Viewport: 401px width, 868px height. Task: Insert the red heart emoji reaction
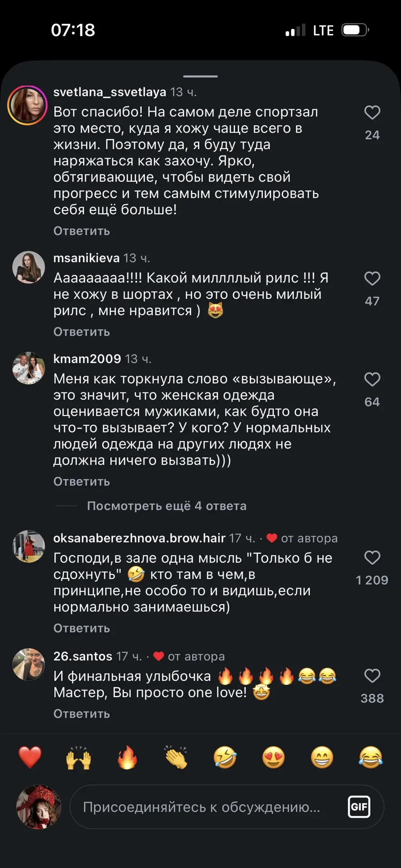point(30,757)
